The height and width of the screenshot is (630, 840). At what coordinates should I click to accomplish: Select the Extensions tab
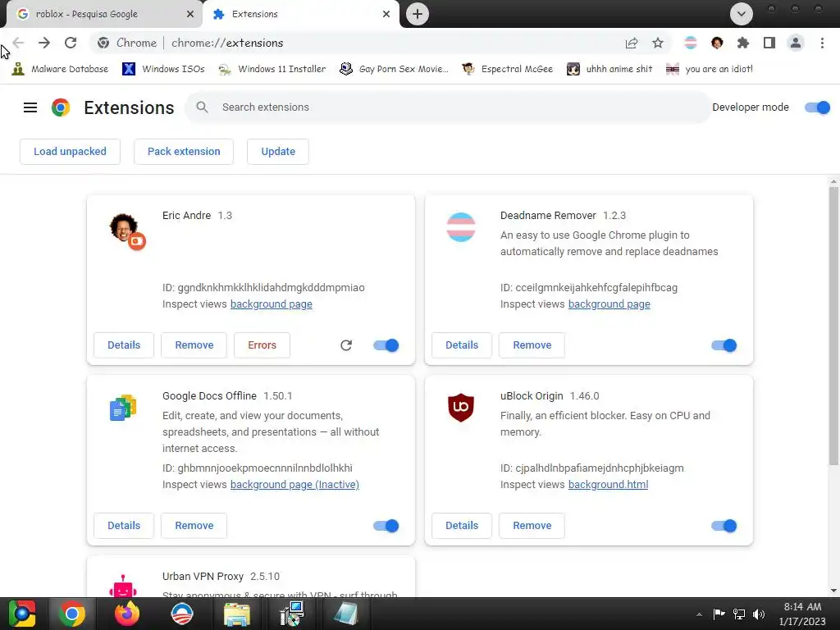(300, 15)
